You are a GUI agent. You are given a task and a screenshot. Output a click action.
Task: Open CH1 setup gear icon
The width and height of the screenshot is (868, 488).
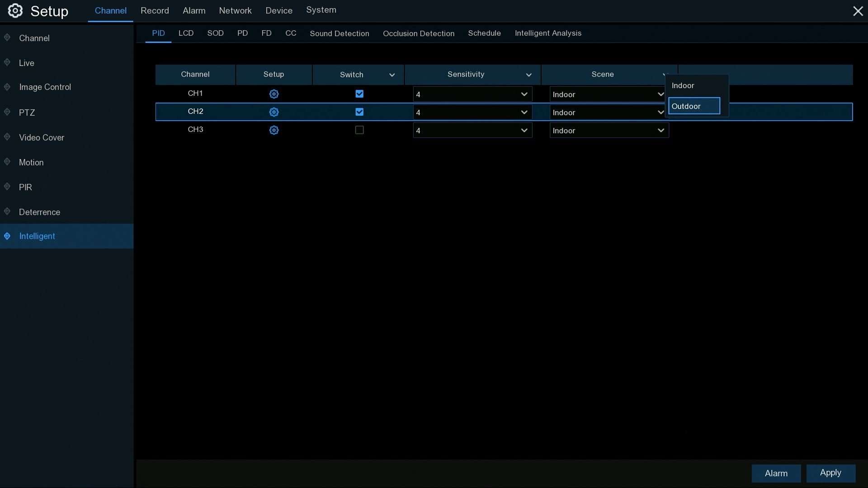274,94
